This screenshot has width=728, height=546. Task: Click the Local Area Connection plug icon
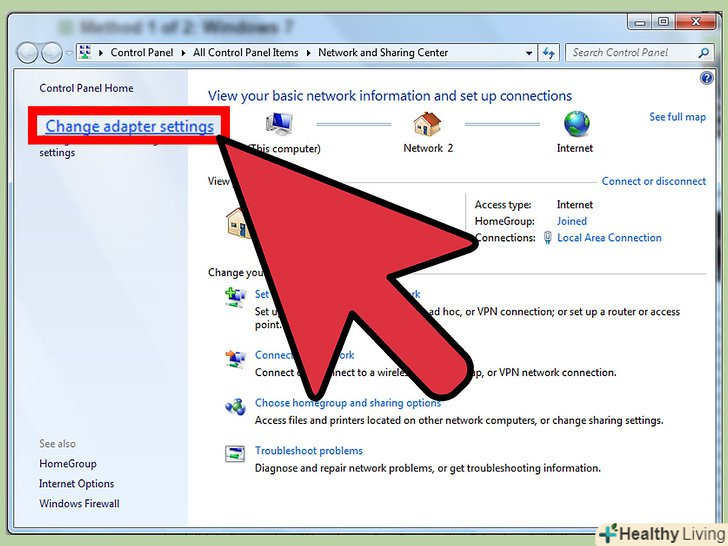548,238
